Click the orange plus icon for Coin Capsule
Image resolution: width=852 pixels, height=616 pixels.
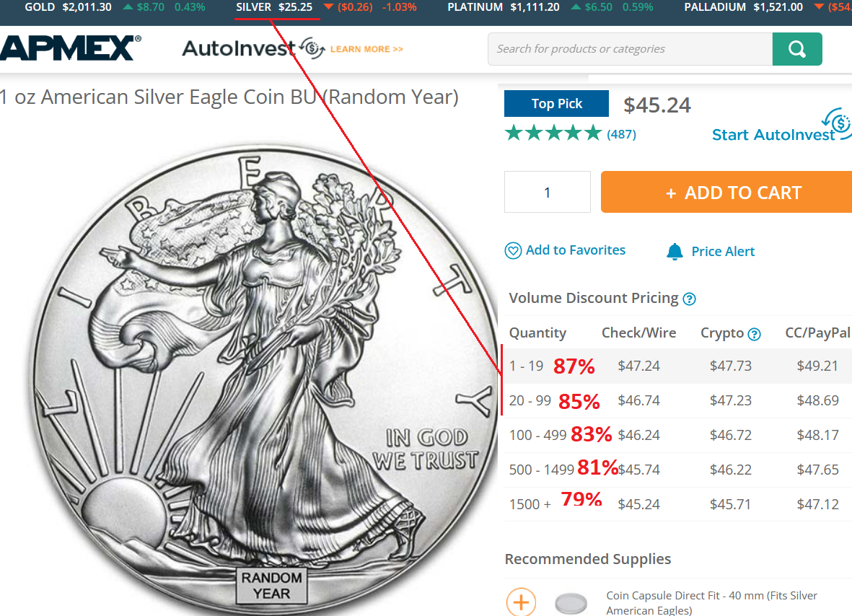pyautogui.click(x=521, y=602)
